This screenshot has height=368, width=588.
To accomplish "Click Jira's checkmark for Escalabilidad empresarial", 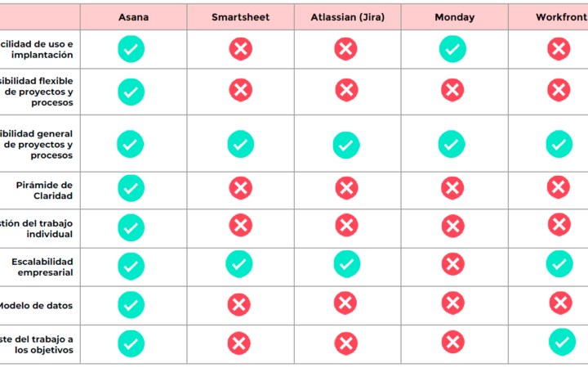I will click(347, 264).
